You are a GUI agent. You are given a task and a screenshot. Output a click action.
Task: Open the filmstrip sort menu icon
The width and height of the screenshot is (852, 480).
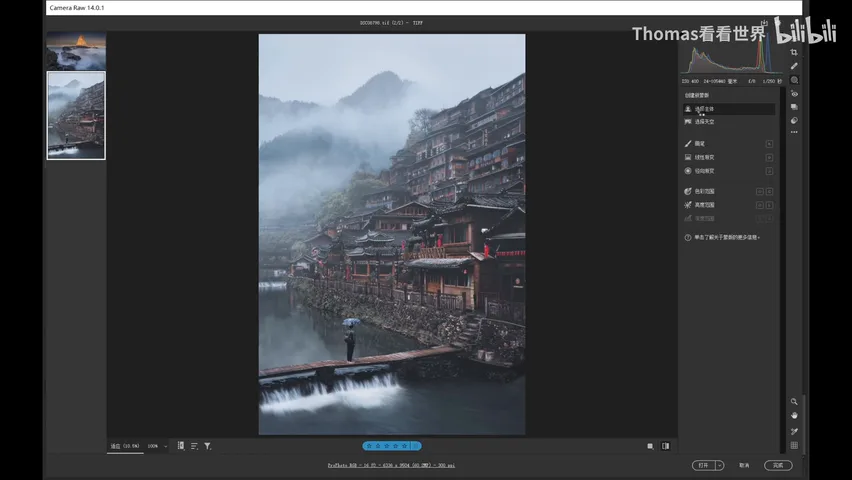(194, 446)
